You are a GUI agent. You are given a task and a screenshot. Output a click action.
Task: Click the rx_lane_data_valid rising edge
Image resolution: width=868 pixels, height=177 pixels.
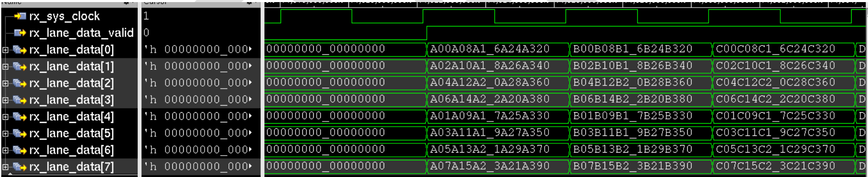point(426,33)
